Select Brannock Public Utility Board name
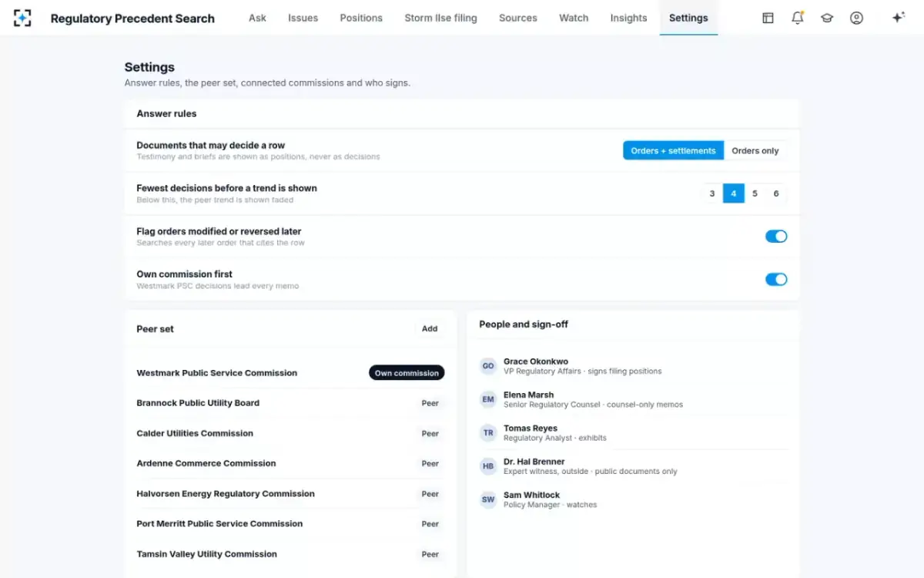Image resolution: width=924 pixels, height=578 pixels. coord(198,403)
